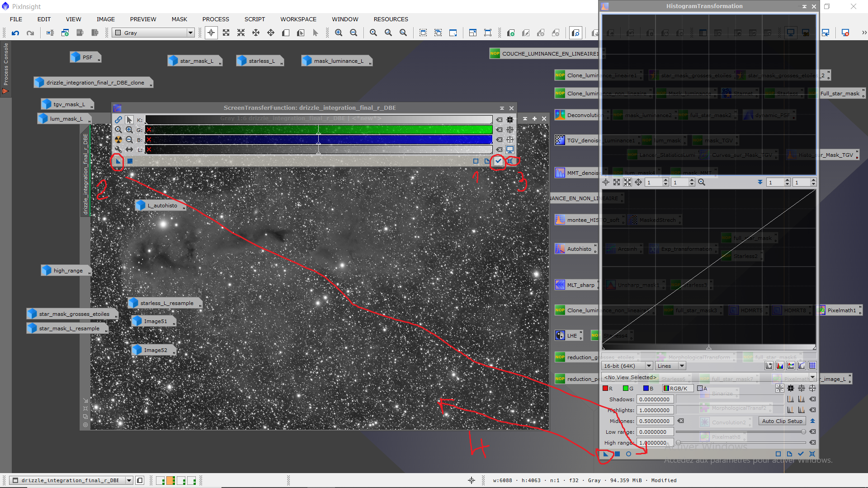Toggle the Alpha channel selector
Viewport: 868px width, 488px height.
702,389
